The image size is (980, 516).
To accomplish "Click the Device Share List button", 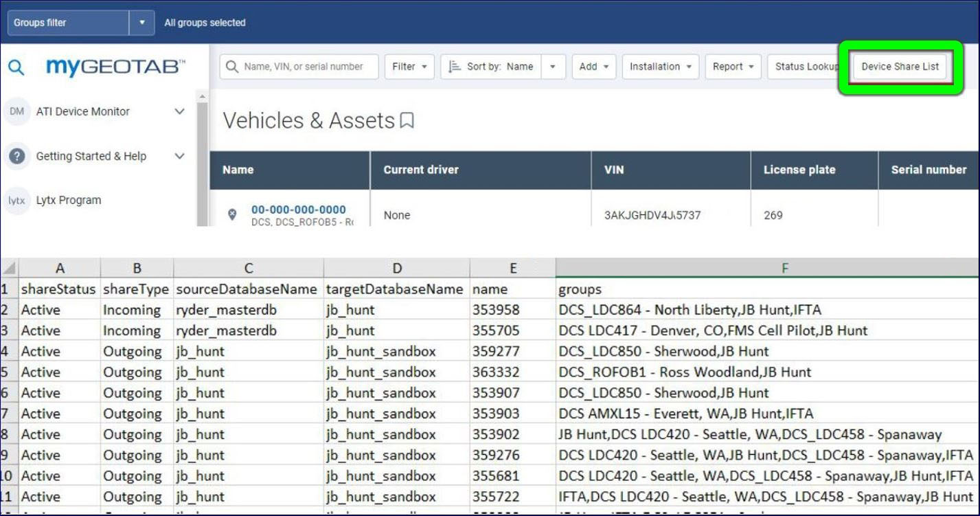I will click(900, 67).
